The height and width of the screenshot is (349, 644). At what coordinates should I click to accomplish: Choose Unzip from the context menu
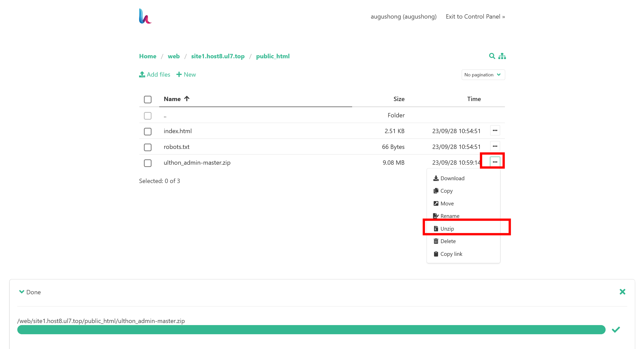447,229
